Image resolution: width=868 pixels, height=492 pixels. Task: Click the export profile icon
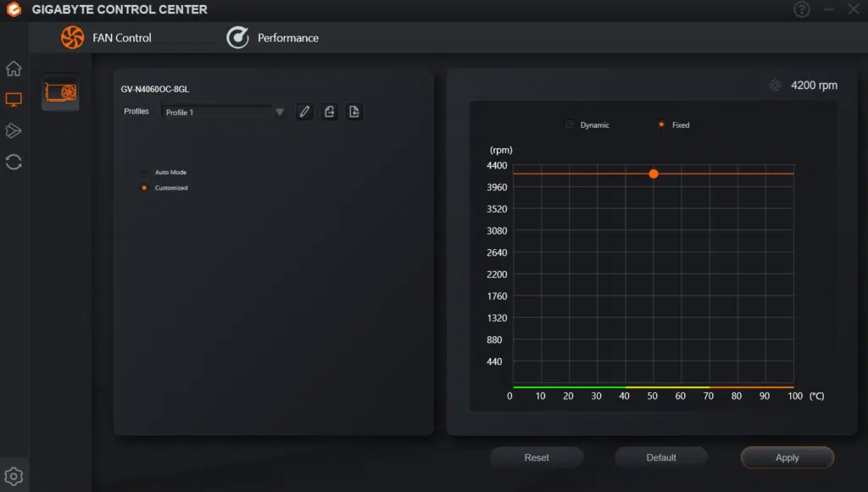330,112
